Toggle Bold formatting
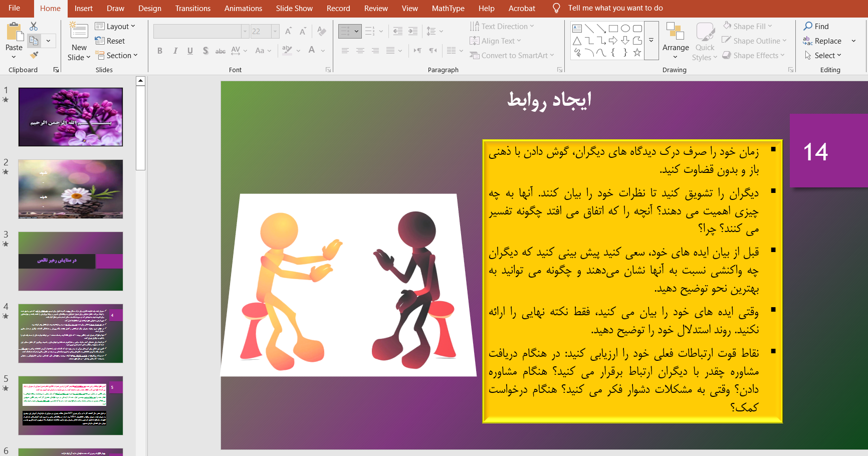This screenshot has width=868, height=456. click(159, 51)
